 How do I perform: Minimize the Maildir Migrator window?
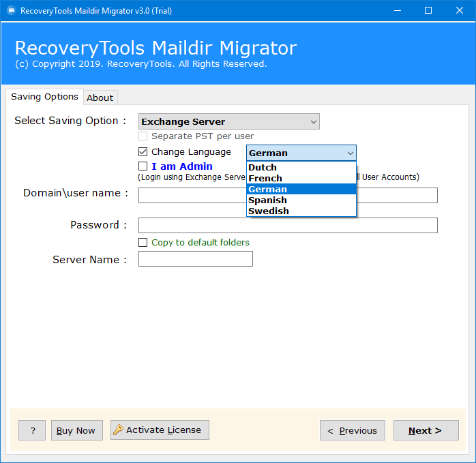(398, 11)
